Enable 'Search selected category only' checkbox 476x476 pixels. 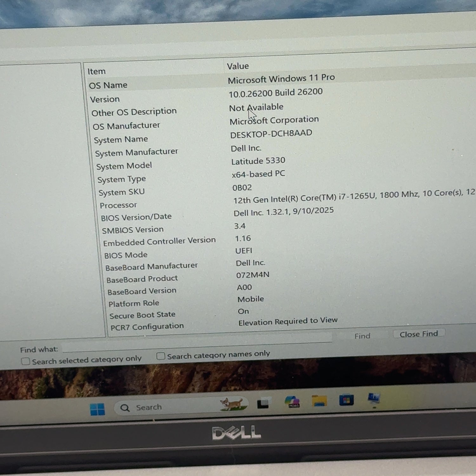(26, 361)
